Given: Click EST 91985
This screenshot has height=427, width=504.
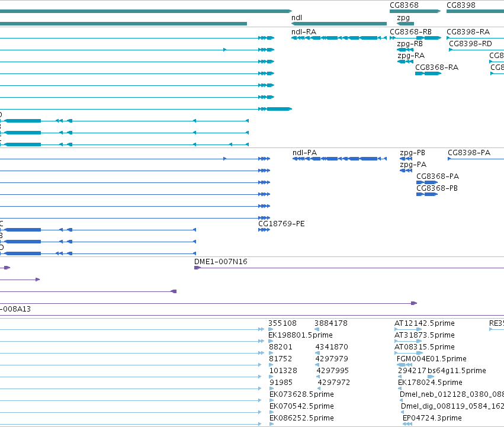Looking at the screenshot, I should click(x=271, y=389).
